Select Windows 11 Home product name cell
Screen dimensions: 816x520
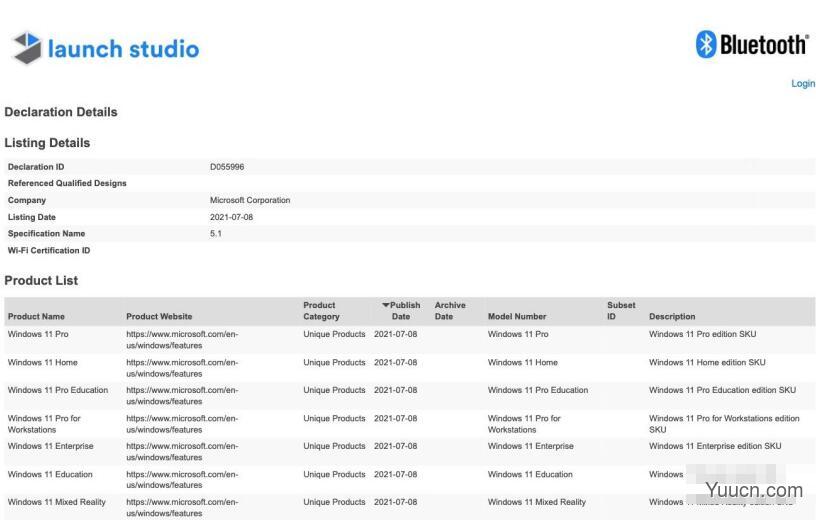[43, 362]
